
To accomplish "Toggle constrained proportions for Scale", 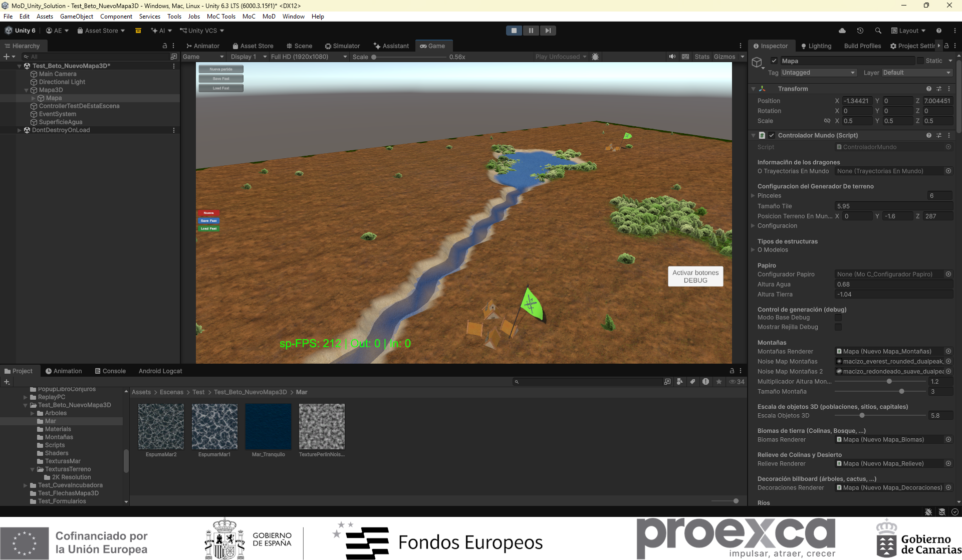I will point(827,121).
